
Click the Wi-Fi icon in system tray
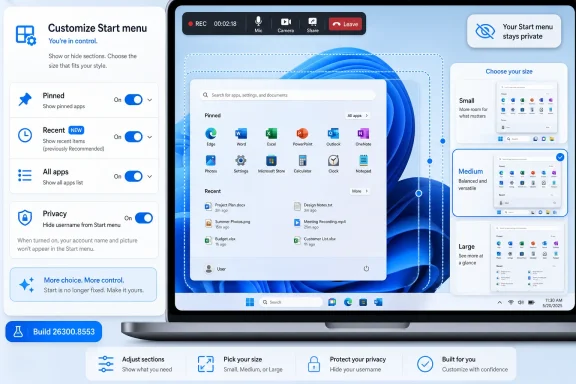[511, 302]
